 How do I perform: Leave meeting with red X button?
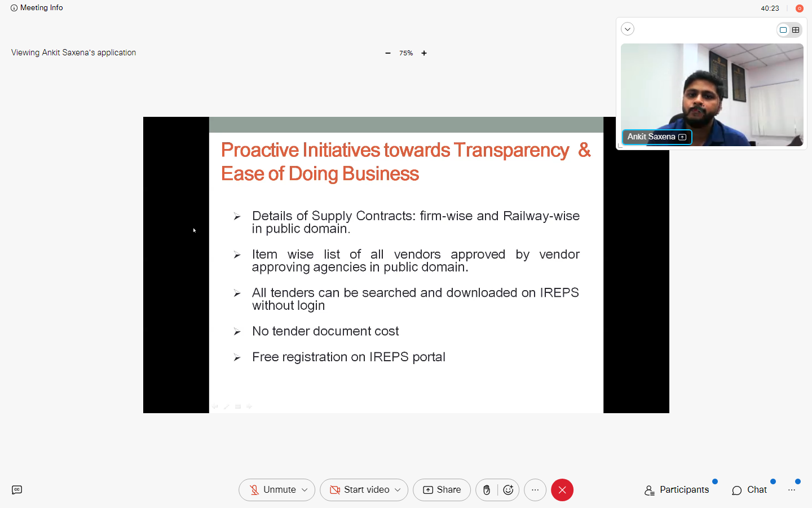click(562, 490)
